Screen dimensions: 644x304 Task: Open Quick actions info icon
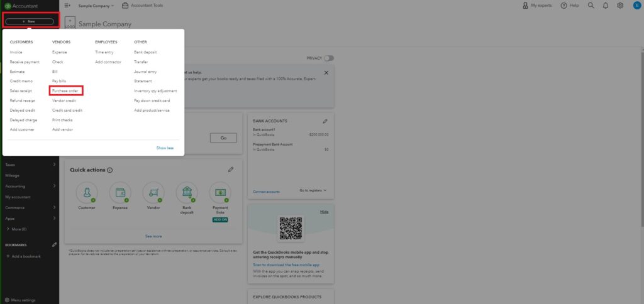click(109, 170)
